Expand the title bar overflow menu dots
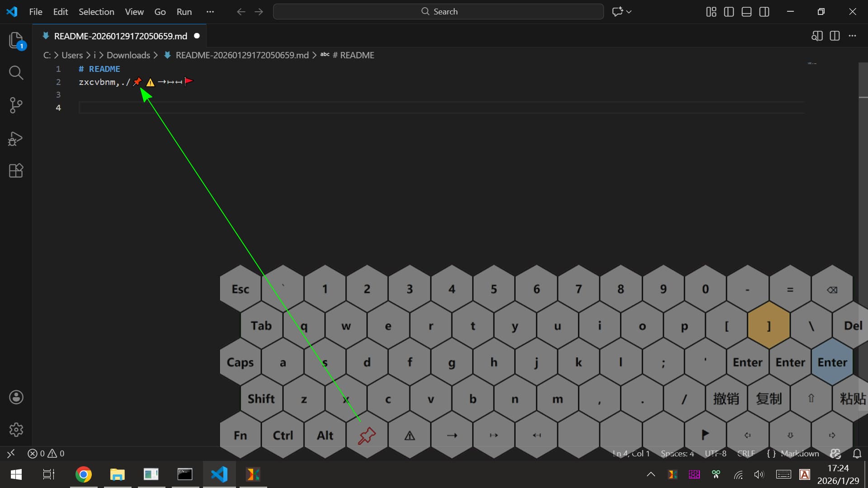868x488 pixels. point(210,12)
